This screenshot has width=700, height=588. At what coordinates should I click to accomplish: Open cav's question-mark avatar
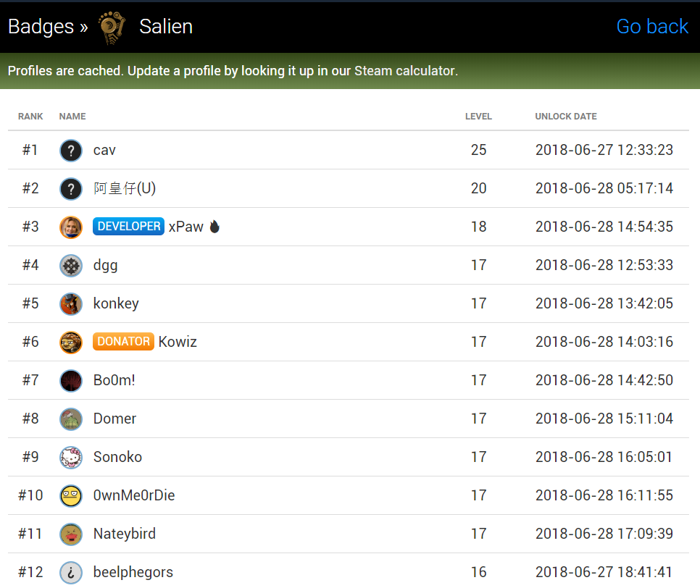point(71,151)
